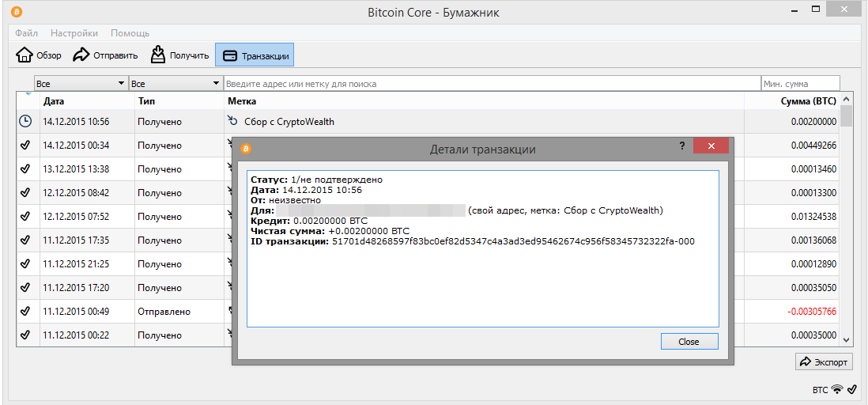Click the transaction list vertical scrollbar thumb
Viewport: 868px width, 405px height.
847,117
